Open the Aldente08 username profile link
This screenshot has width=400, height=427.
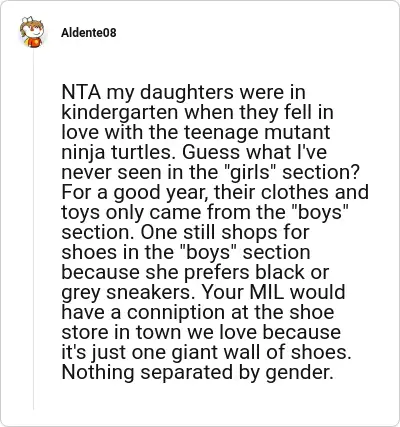click(89, 33)
